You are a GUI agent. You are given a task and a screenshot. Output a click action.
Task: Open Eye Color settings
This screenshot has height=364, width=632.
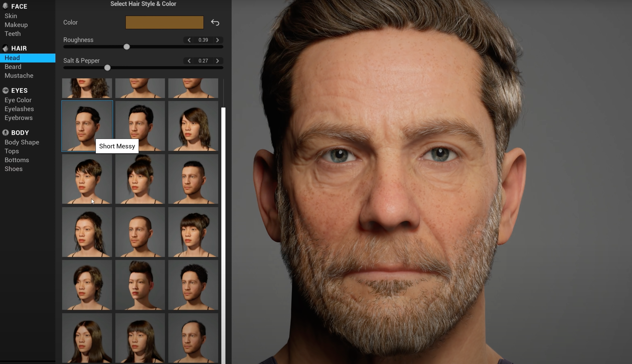(x=18, y=100)
